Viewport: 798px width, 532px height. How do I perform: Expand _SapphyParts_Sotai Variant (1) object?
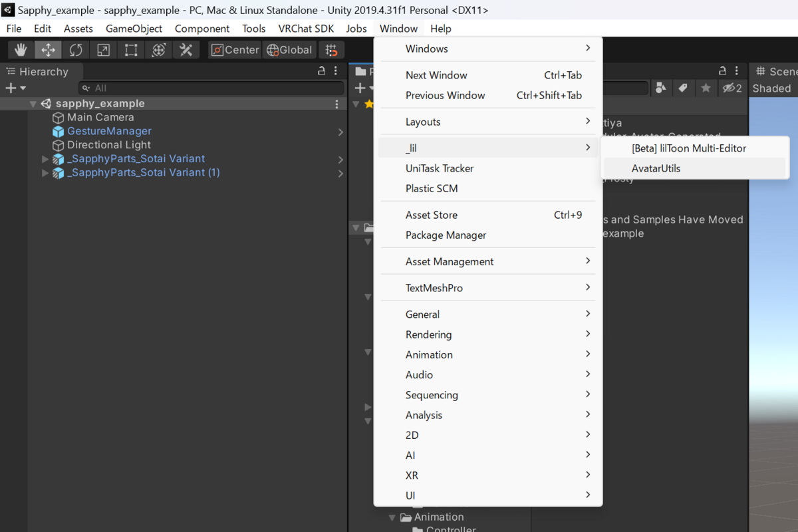coord(45,173)
